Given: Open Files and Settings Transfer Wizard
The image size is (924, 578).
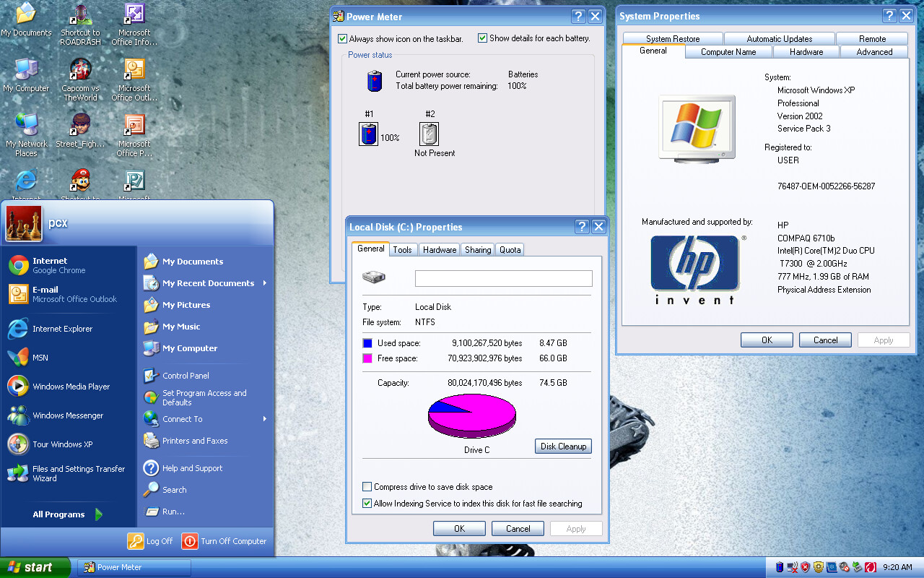Looking at the screenshot, I should pyautogui.click(x=69, y=473).
